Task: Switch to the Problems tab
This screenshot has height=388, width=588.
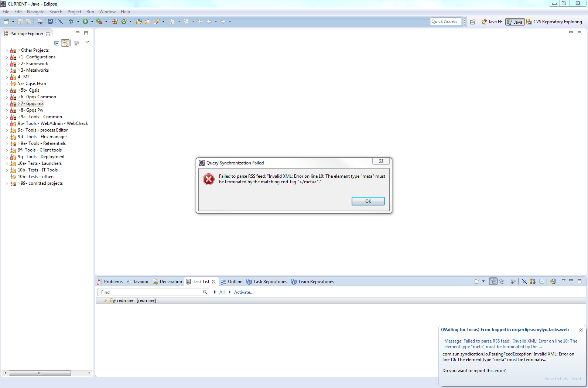Action: (110, 282)
